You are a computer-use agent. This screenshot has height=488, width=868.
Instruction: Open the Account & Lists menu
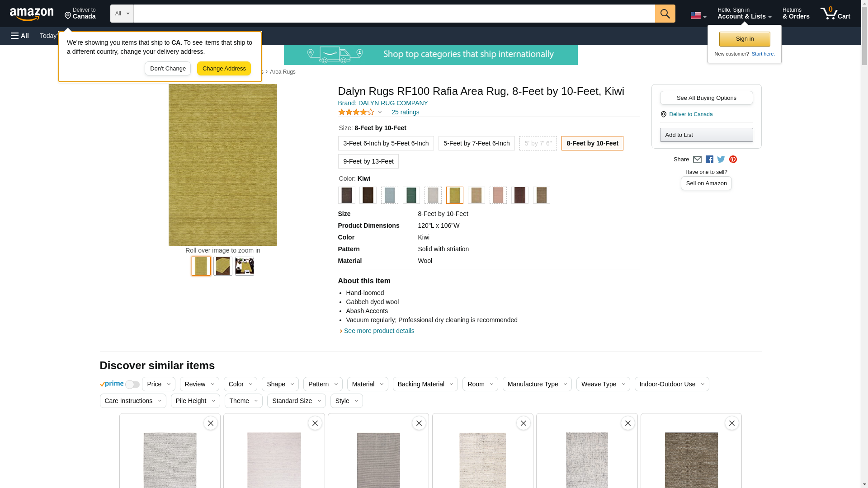coord(744,14)
